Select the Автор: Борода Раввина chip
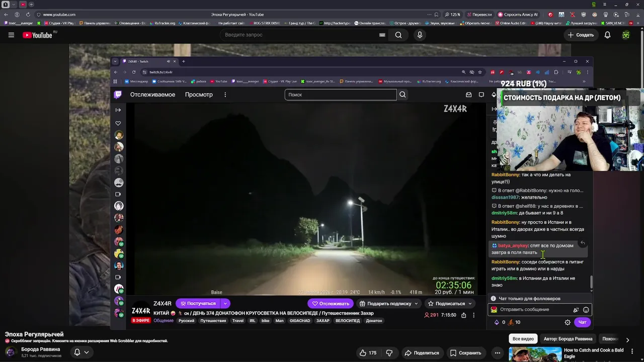The height and width of the screenshot is (362, 644). [x=568, y=339]
